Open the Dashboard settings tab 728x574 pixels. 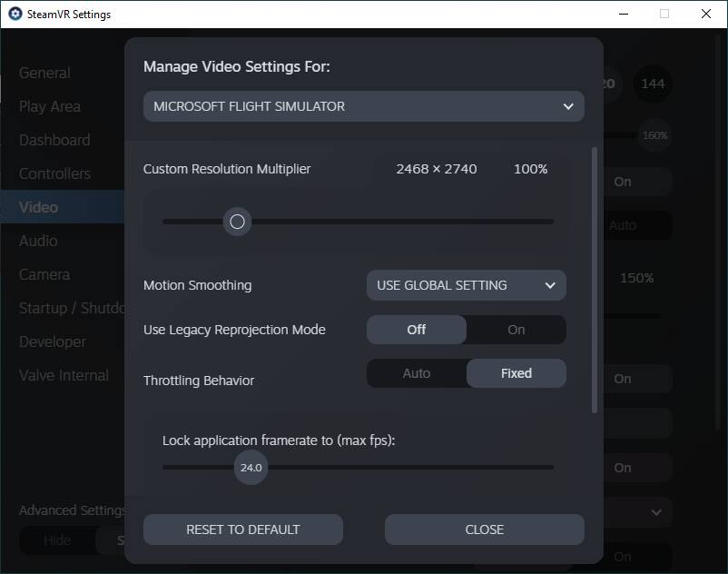(x=54, y=140)
